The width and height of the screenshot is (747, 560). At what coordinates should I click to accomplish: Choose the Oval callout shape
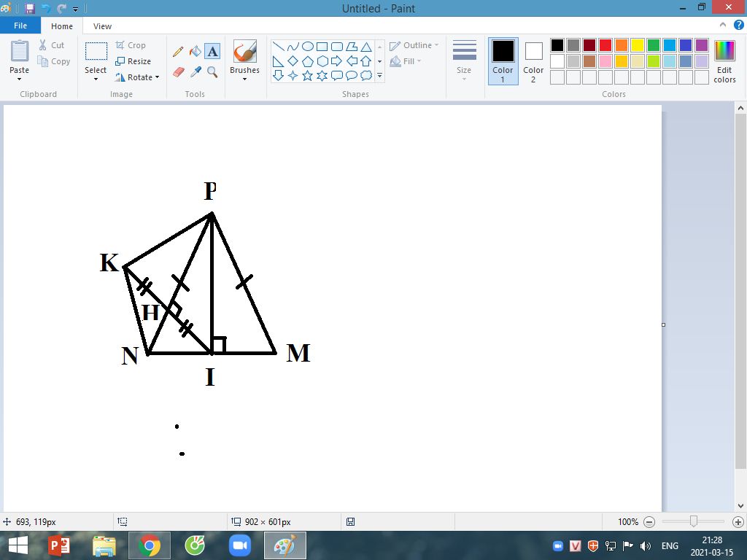pyautogui.click(x=352, y=75)
